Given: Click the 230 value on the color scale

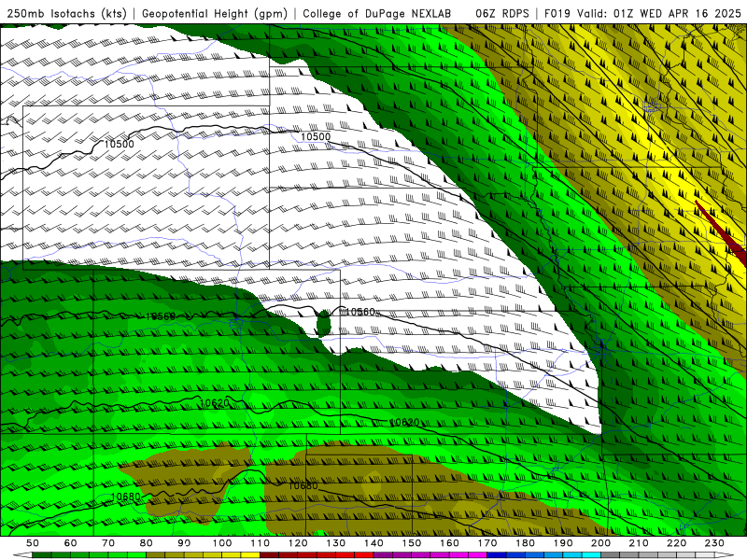Looking at the screenshot, I should point(715,543).
